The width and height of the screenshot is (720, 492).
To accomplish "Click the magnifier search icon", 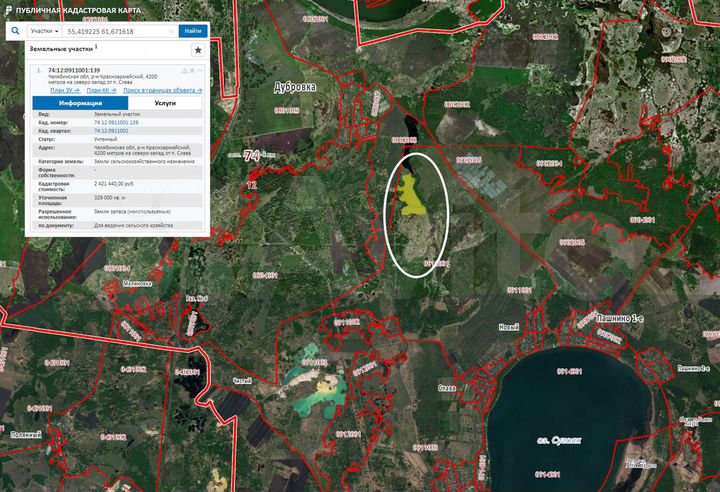I will [16, 31].
